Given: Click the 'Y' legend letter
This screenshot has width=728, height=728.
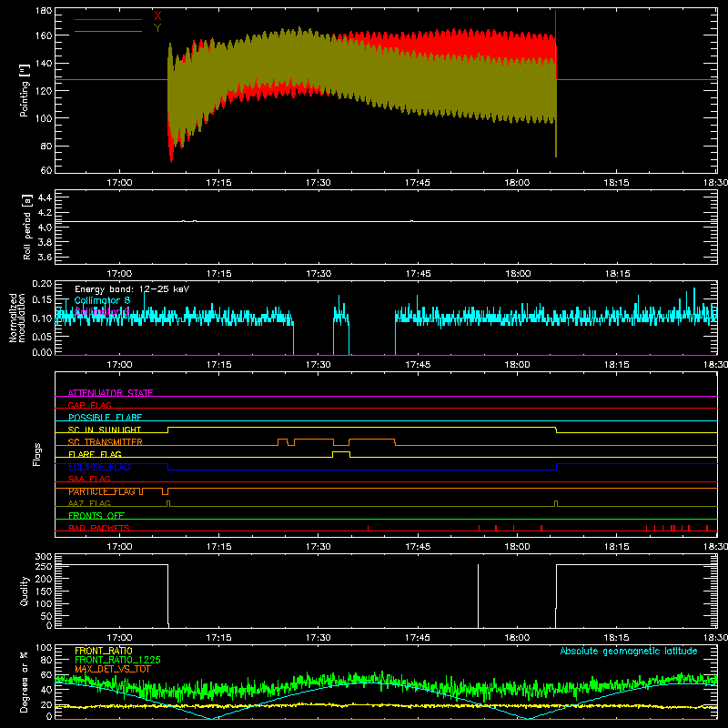Looking at the screenshot, I should click(x=157, y=28).
